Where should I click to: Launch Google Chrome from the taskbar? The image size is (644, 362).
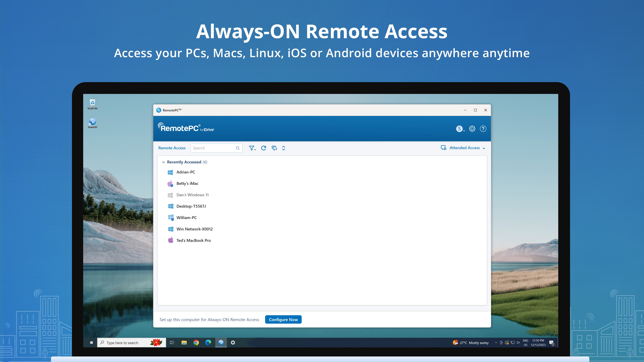click(197, 343)
